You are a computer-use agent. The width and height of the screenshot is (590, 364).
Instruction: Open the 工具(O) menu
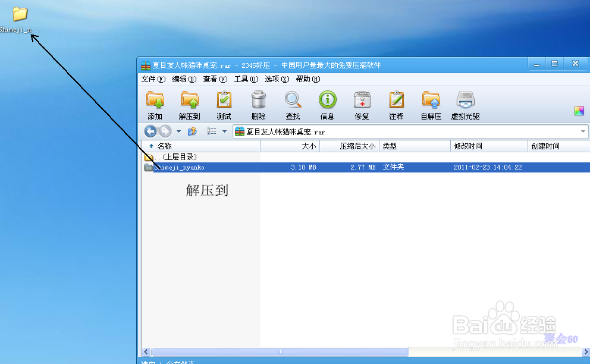click(x=246, y=79)
